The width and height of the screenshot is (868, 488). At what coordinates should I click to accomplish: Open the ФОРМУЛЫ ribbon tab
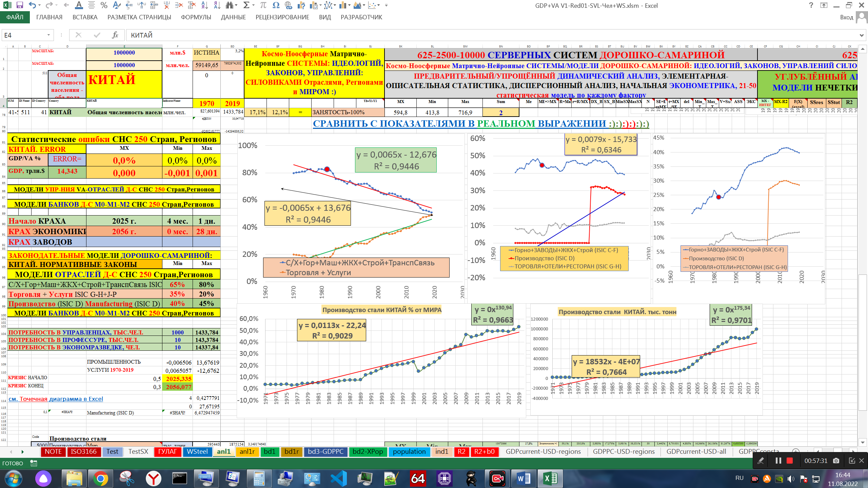[196, 17]
